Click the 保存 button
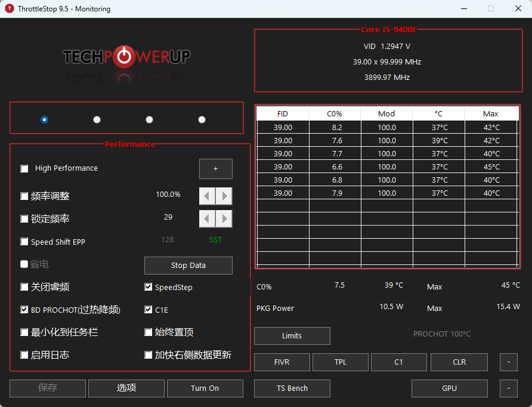The height and width of the screenshot is (407, 532). pos(48,388)
